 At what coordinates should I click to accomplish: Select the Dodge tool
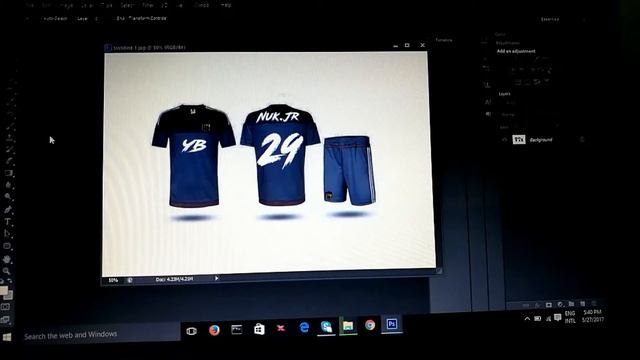click(8, 197)
